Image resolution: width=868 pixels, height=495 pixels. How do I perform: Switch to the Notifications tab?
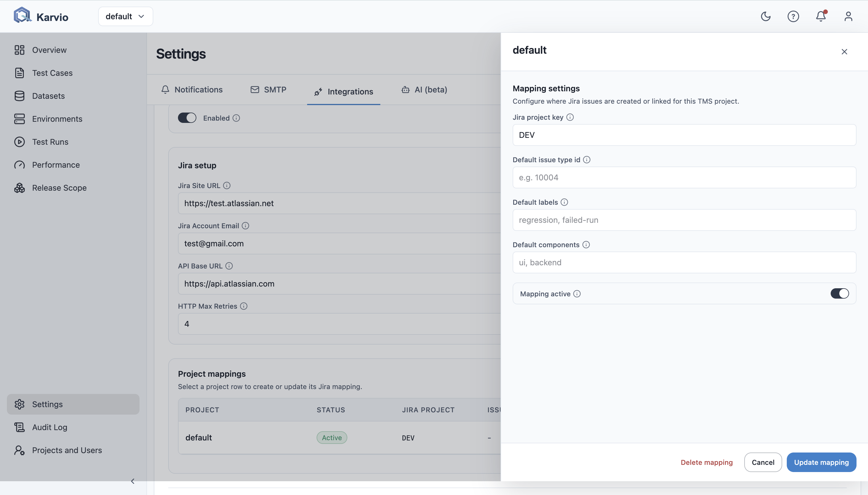click(192, 90)
